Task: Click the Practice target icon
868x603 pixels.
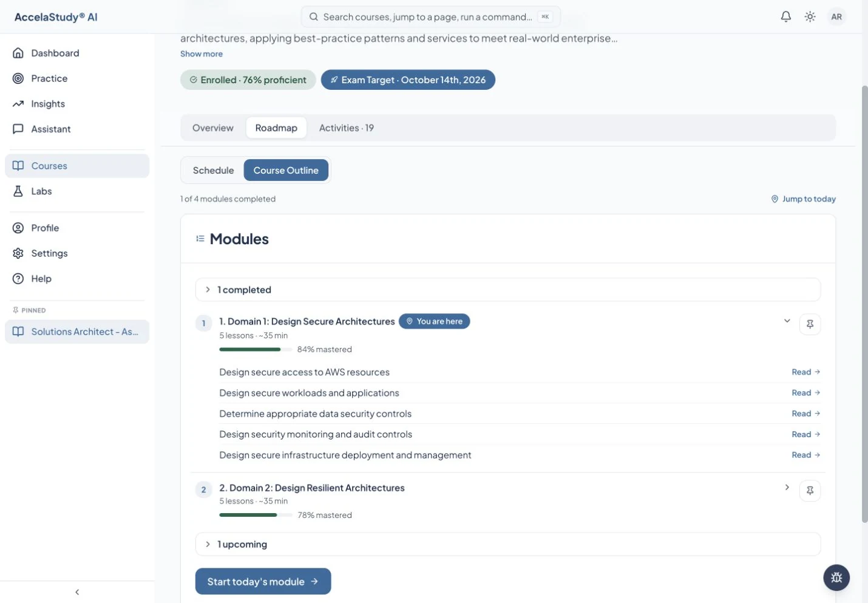Action: tap(18, 78)
